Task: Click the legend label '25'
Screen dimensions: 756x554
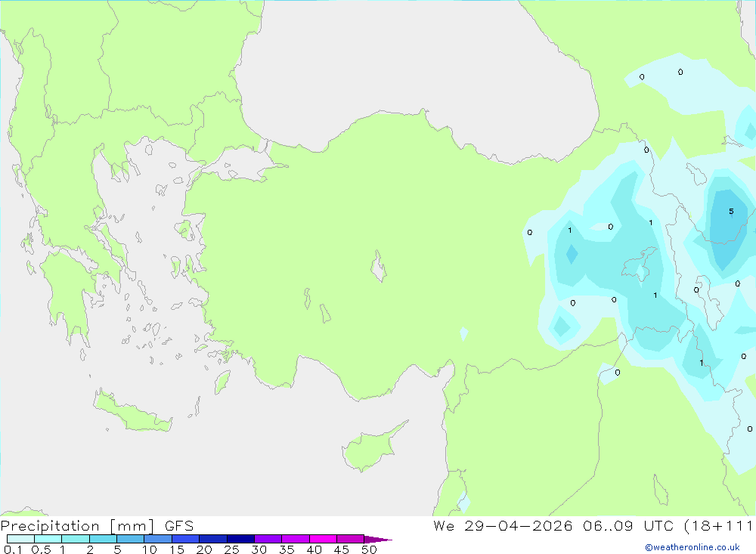Action: coord(232,549)
